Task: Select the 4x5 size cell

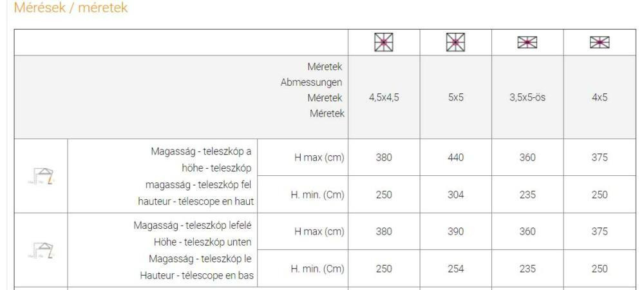Action: (x=600, y=97)
